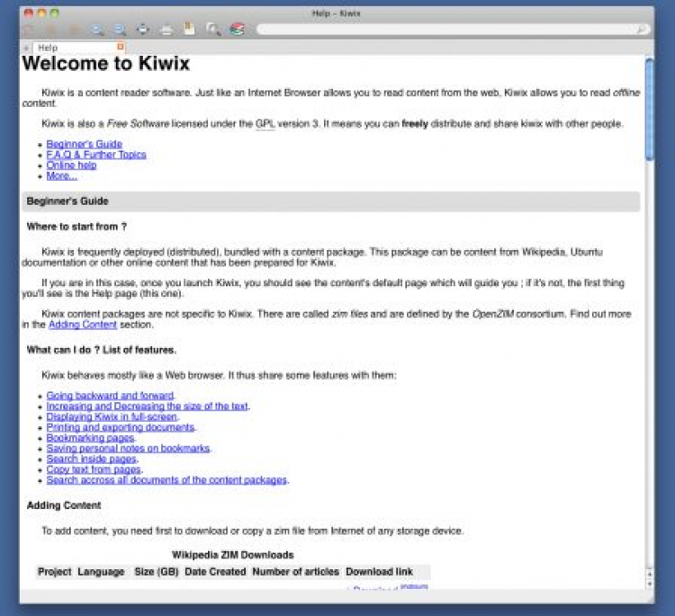The height and width of the screenshot is (616, 675).
Task: Click the scrollbar up arrow
Action: coord(650,574)
